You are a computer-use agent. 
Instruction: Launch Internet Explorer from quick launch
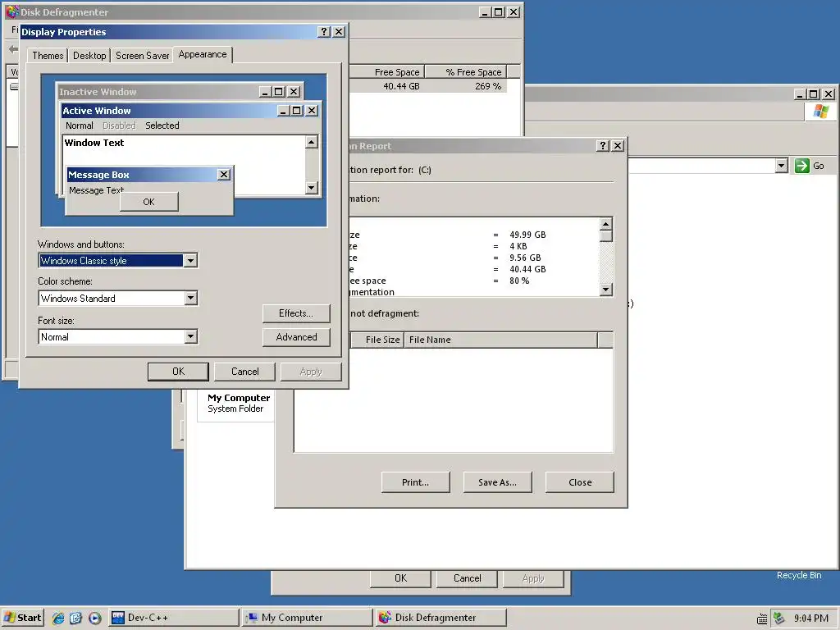tap(58, 618)
